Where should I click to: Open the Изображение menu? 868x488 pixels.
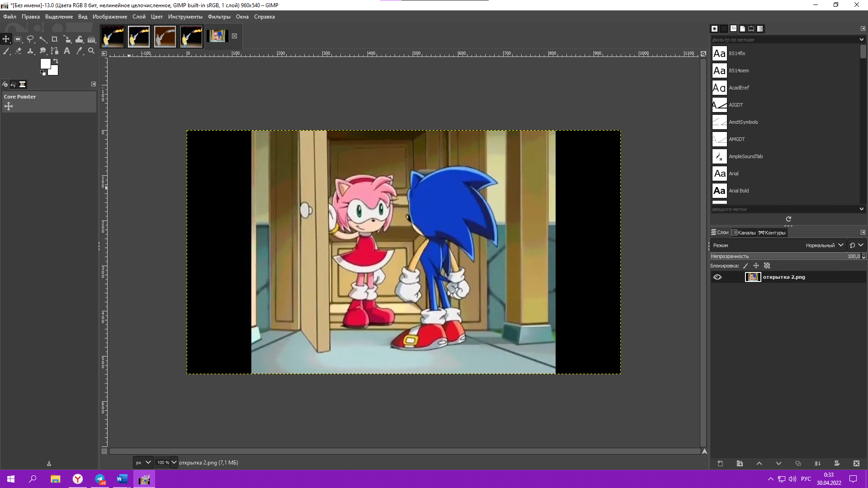coord(110,17)
